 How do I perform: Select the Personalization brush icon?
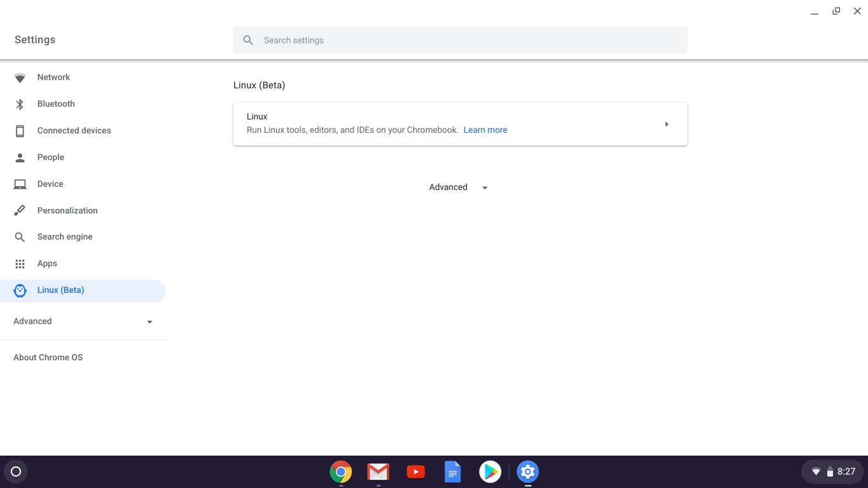point(20,210)
